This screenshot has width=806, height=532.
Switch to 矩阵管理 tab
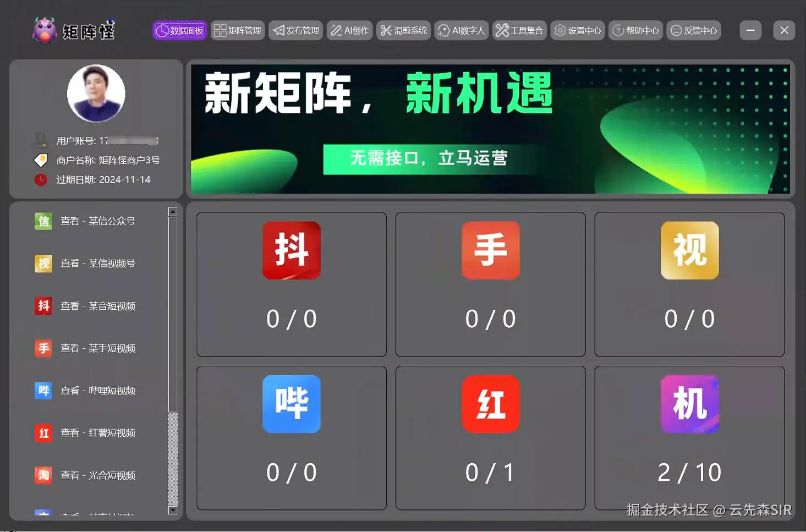pyautogui.click(x=238, y=30)
